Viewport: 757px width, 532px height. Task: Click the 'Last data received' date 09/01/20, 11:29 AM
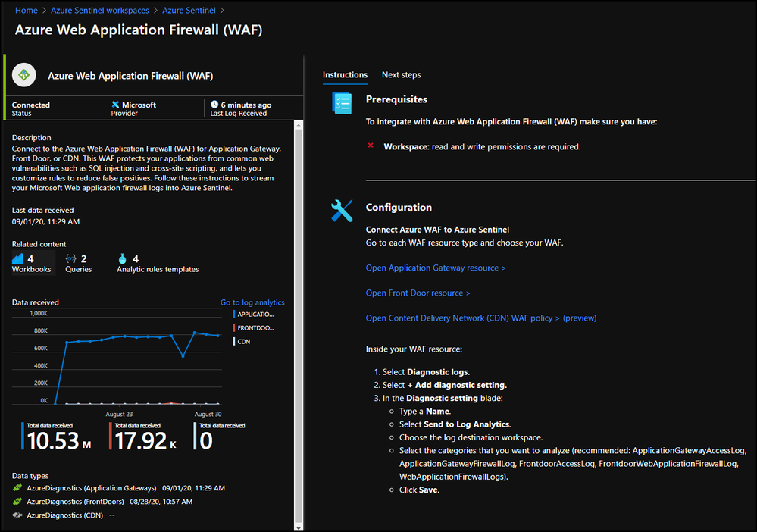coord(46,221)
